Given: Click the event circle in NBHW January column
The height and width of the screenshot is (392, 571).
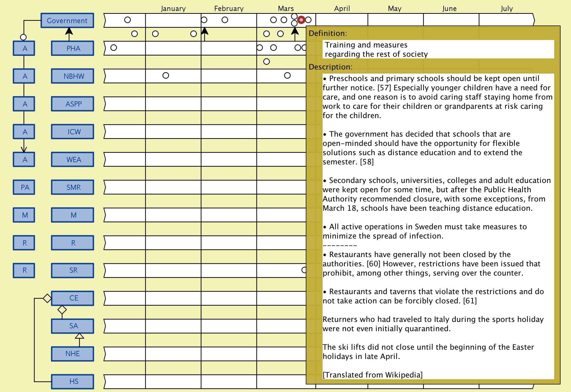Looking at the screenshot, I should (166, 76).
